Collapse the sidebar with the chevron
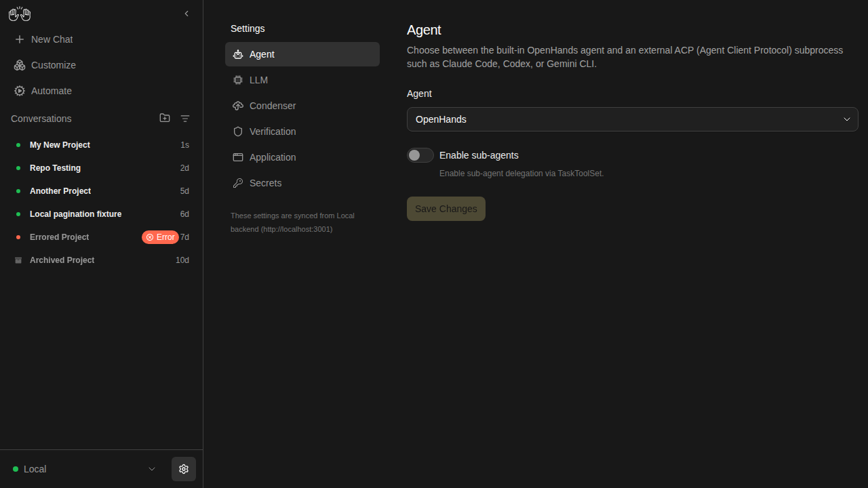The width and height of the screenshot is (868, 488). click(x=186, y=14)
